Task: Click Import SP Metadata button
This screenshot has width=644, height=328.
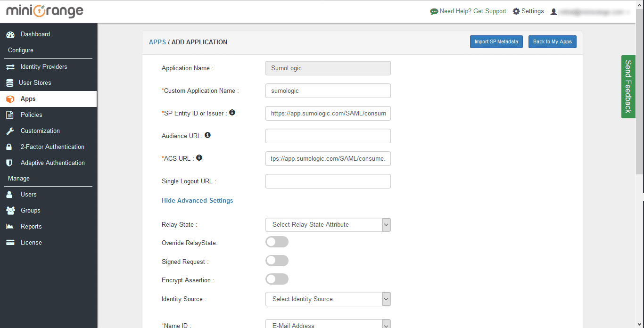Action: coord(496,41)
